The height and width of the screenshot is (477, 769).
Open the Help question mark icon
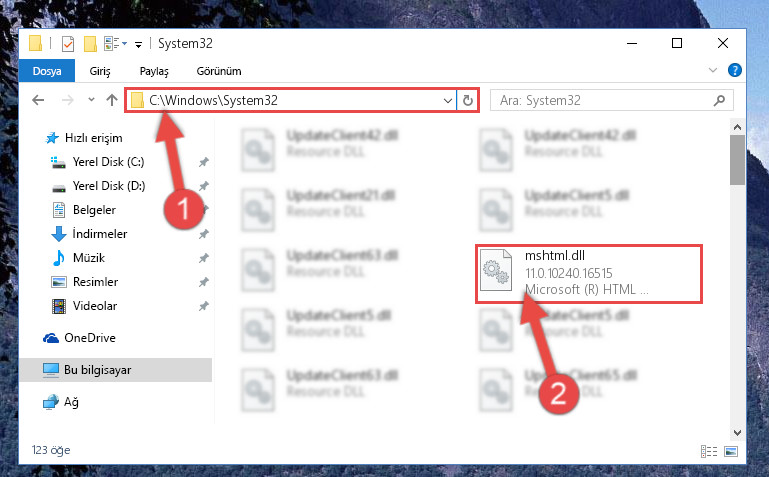click(735, 70)
